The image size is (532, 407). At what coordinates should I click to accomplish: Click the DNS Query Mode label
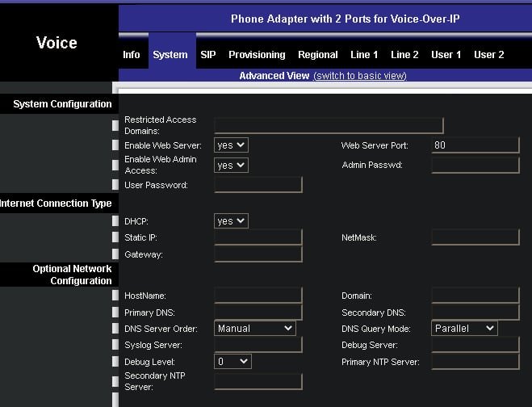click(376, 329)
